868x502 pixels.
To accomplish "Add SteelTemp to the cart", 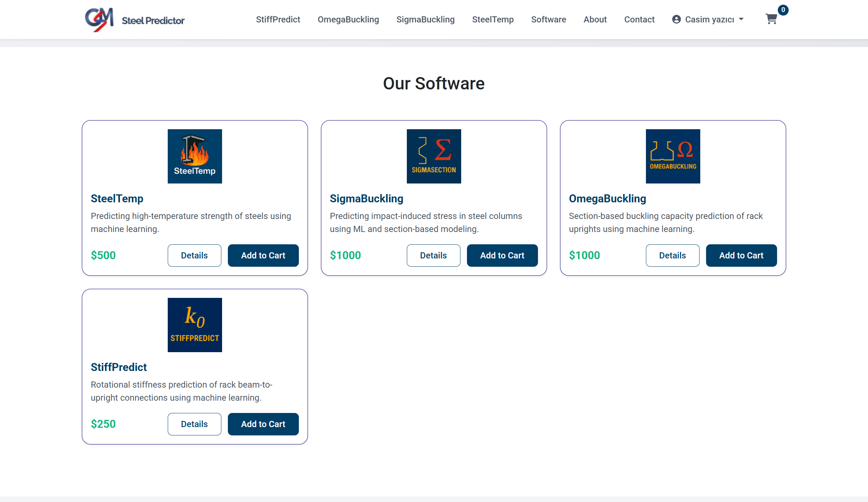I will [x=263, y=255].
